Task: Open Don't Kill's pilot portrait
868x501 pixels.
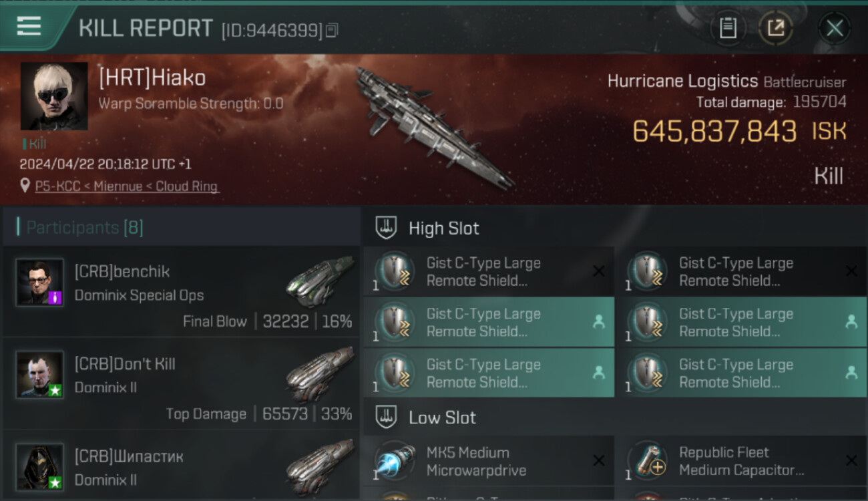Action: (x=40, y=375)
